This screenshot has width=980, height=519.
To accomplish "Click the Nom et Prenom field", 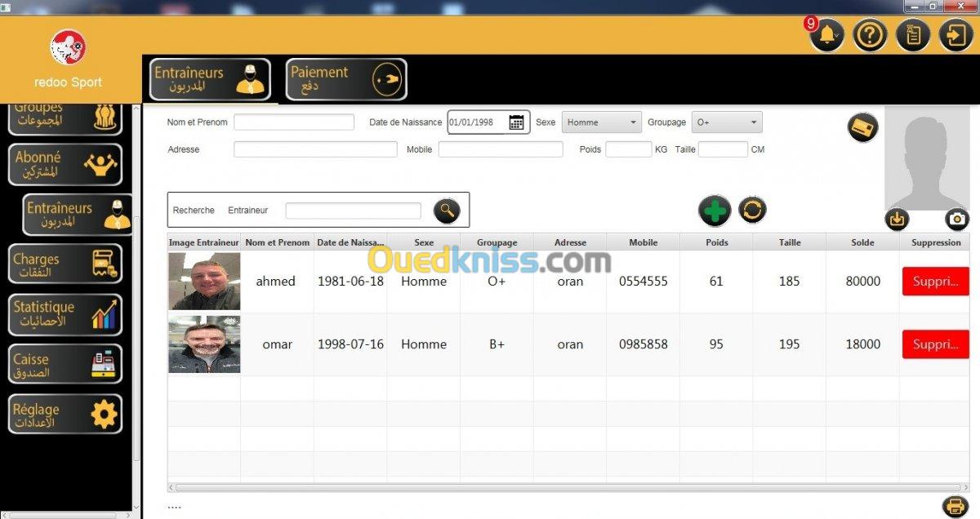I will click(294, 122).
